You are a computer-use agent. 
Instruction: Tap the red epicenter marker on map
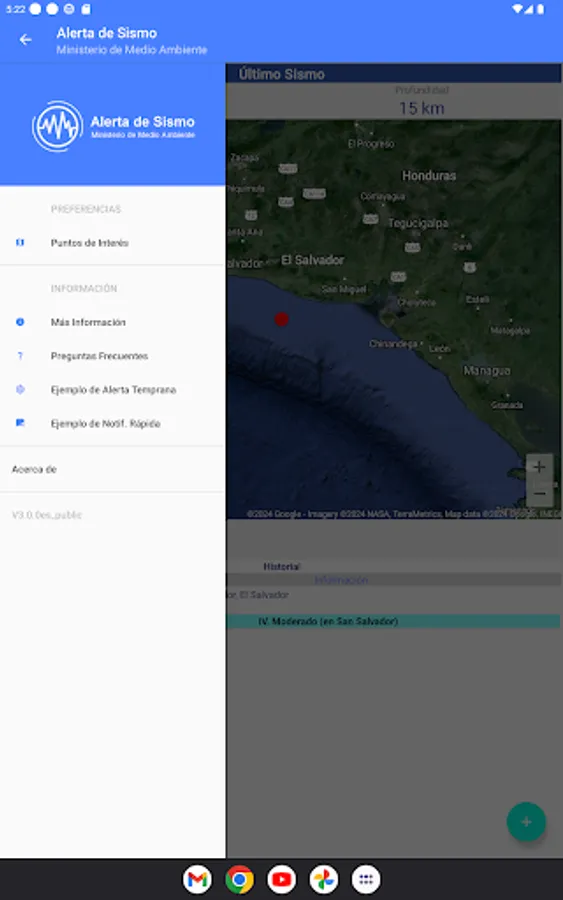tap(281, 319)
